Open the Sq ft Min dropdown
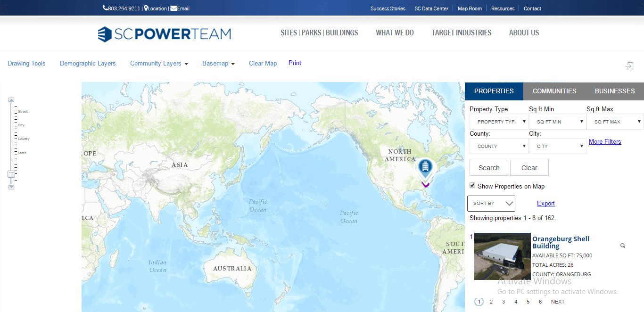The image size is (644, 312). point(558,122)
